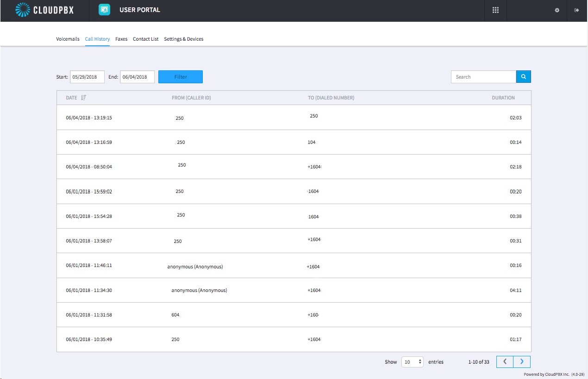Select the 06/01/2018 - 11:46:11 entry
This screenshot has width=588, height=379.
click(294, 266)
